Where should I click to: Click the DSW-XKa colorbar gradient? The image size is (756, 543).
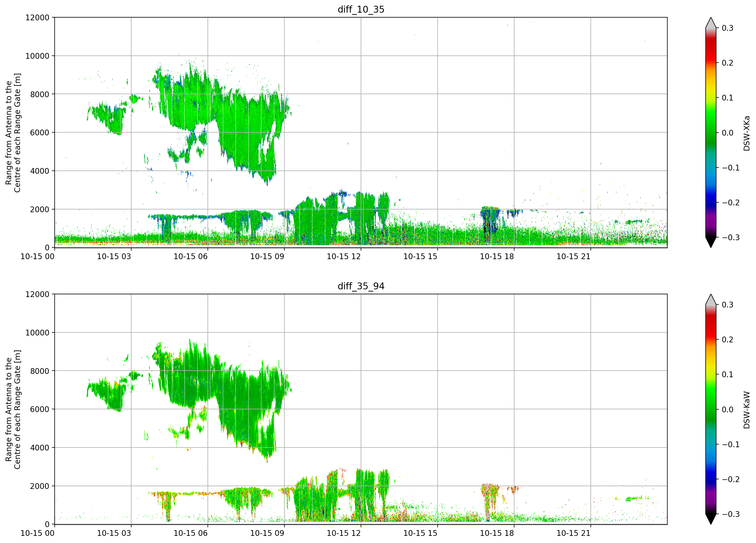pyautogui.click(x=711, y=133)
